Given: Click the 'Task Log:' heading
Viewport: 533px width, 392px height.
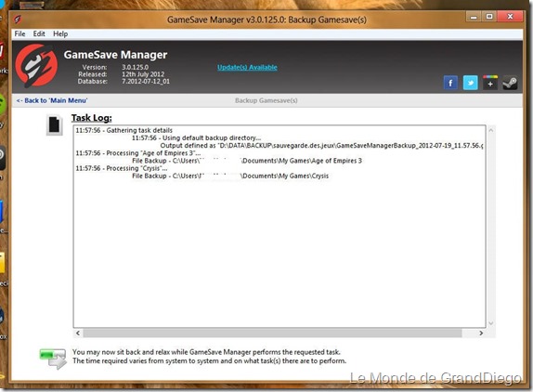Looking at the screenshot, I should point(91,118).
